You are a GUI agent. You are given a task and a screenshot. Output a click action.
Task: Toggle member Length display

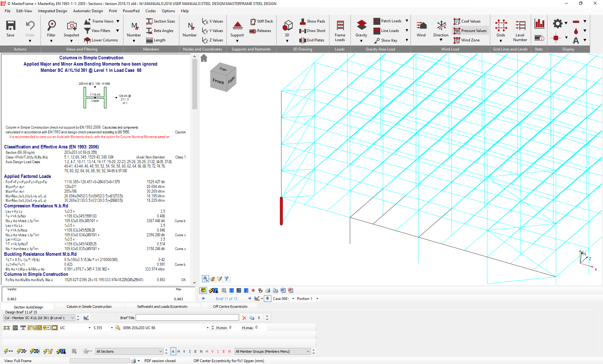tap(156, 40)
